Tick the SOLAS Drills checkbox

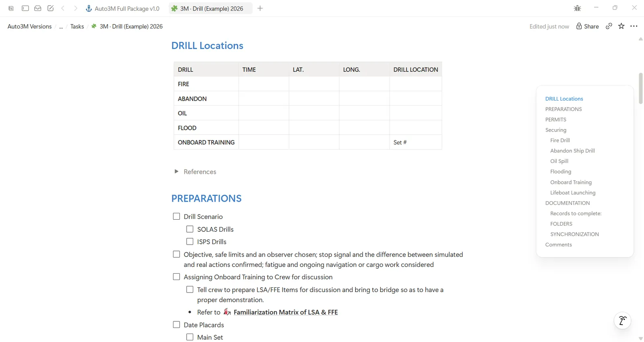[x=190, y=229]
